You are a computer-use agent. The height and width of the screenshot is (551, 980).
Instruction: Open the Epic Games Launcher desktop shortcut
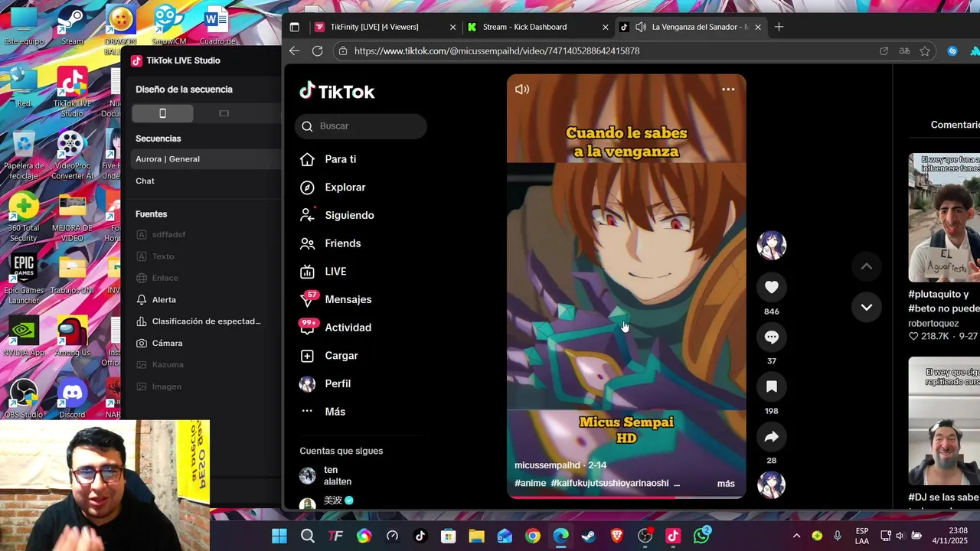[24, 279]
